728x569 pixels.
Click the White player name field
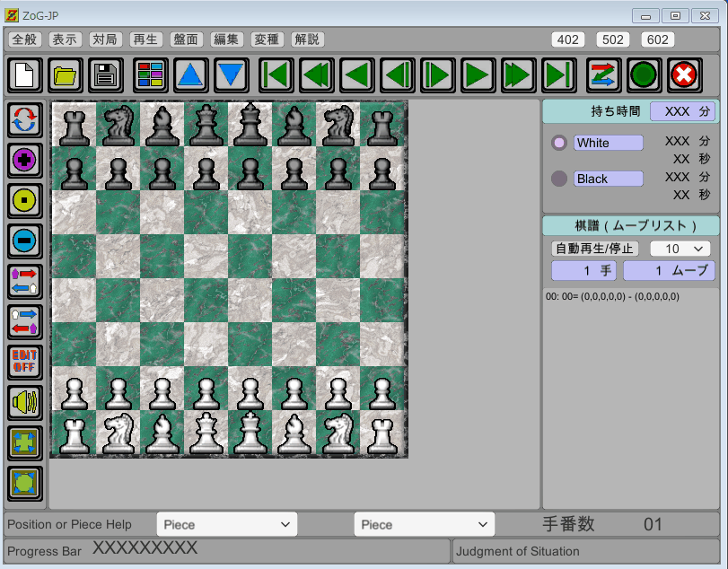click(609, 143)
